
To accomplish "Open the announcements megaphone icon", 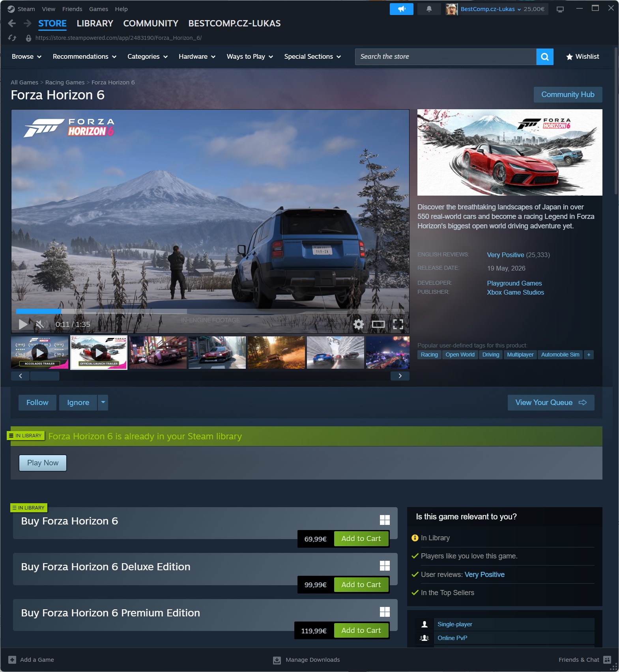I will coord(401,9).
